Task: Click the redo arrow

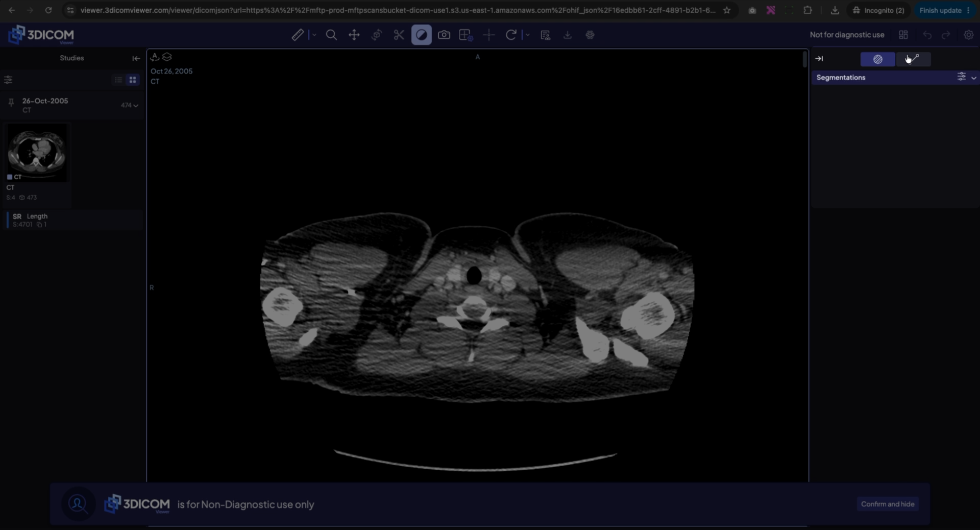Action: pos(946,35)
